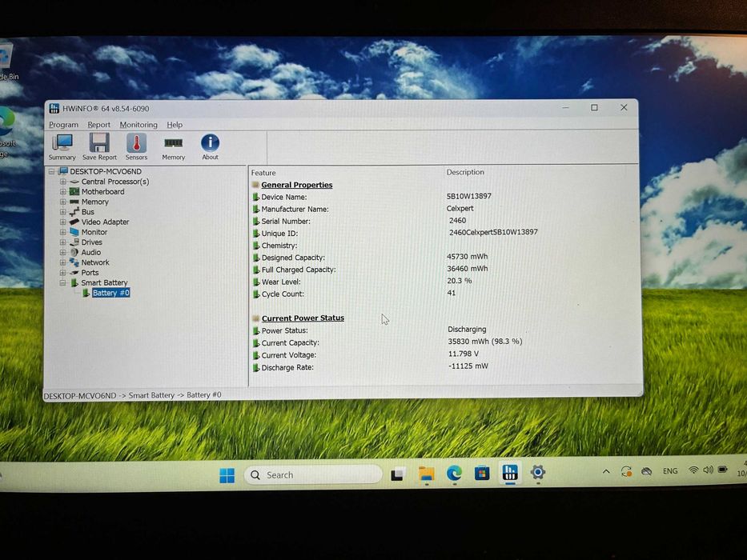The width and height of the screenshot is (747, 560).
Task: Click the Description column header
Action: coord(465,172)
